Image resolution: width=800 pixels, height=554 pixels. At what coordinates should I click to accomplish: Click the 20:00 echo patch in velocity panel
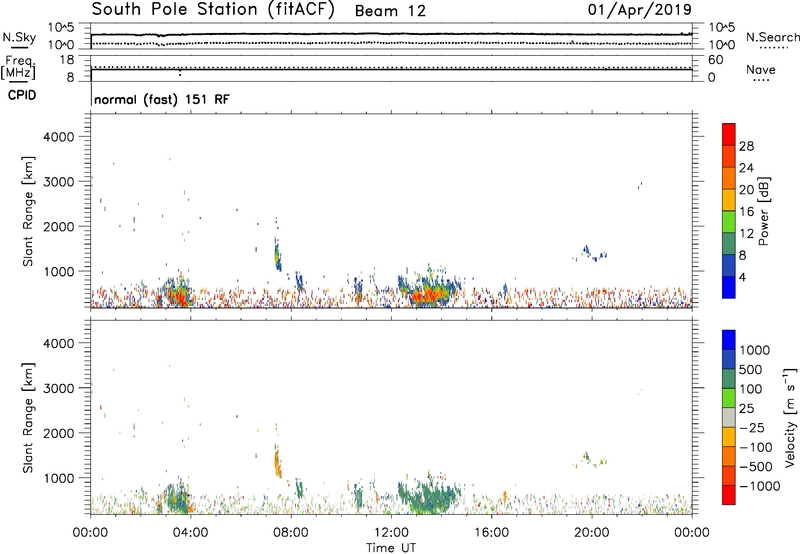coord(592,460)
